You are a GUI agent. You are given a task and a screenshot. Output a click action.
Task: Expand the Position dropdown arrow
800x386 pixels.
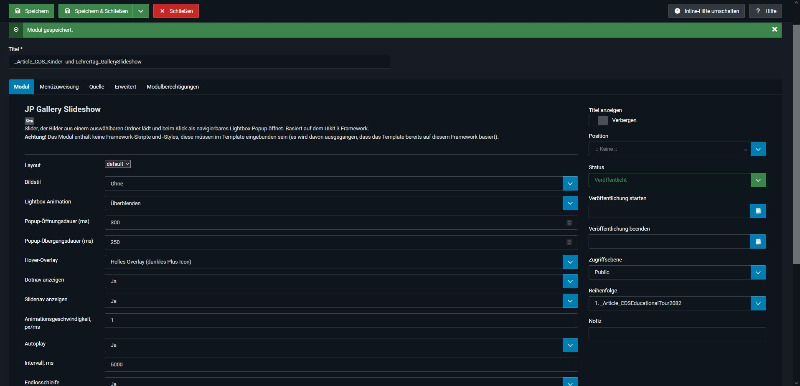pyautogui.click(x=758, y=149)
